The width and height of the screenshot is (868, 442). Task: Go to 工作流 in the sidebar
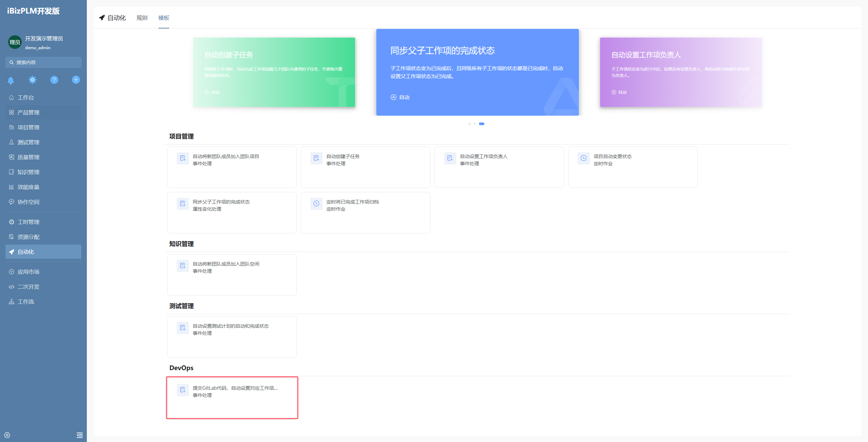pyautogui.click(x=26, y=302)
